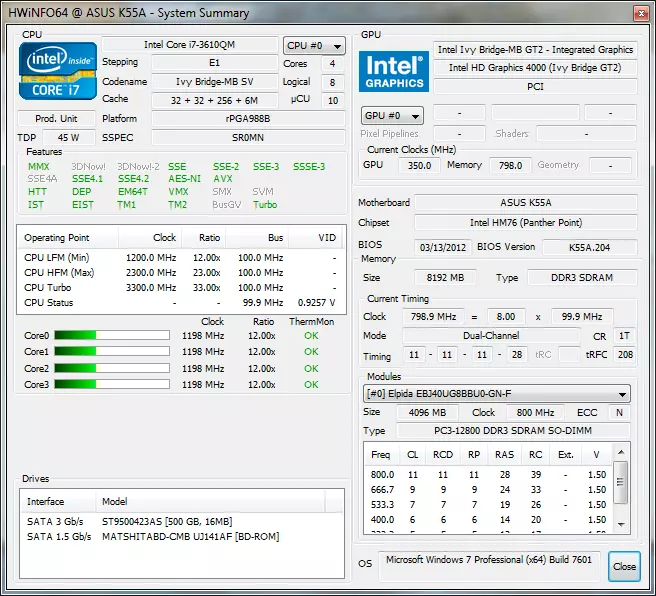Click the Core2 ThermMon OK status
This screenshot has height=596, width=656.
point(311,368)
